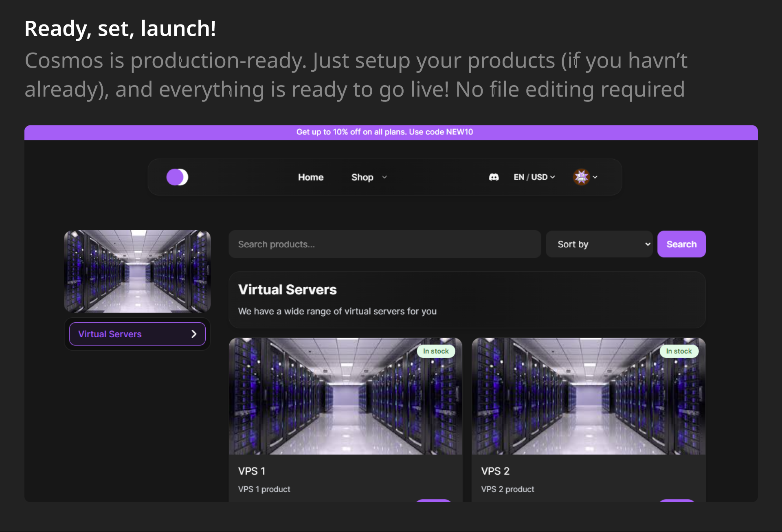The width and height of the screenshot is (782, 532).
Task: Click the In stock badge on VPS 1
Action: (435, 351)
